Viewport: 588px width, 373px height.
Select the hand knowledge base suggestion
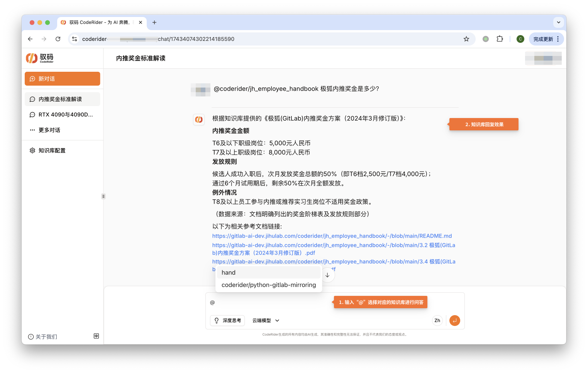268,272
